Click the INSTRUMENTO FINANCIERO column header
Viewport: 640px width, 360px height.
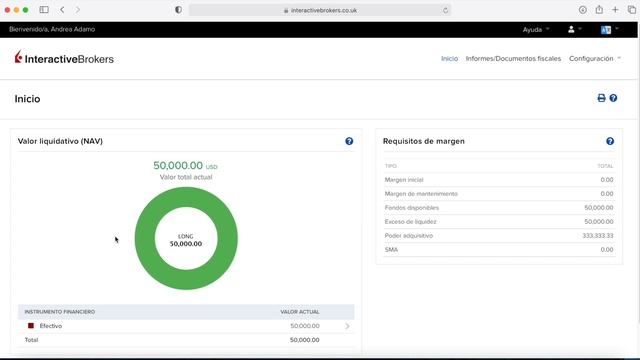click(x=60, y=312)
